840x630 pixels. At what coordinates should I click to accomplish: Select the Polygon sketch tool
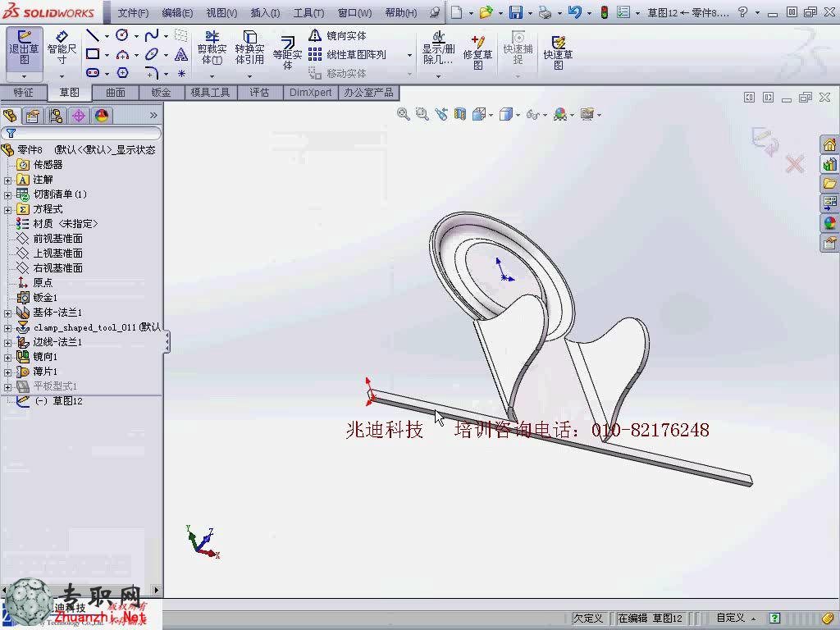[x=123, y=73]
